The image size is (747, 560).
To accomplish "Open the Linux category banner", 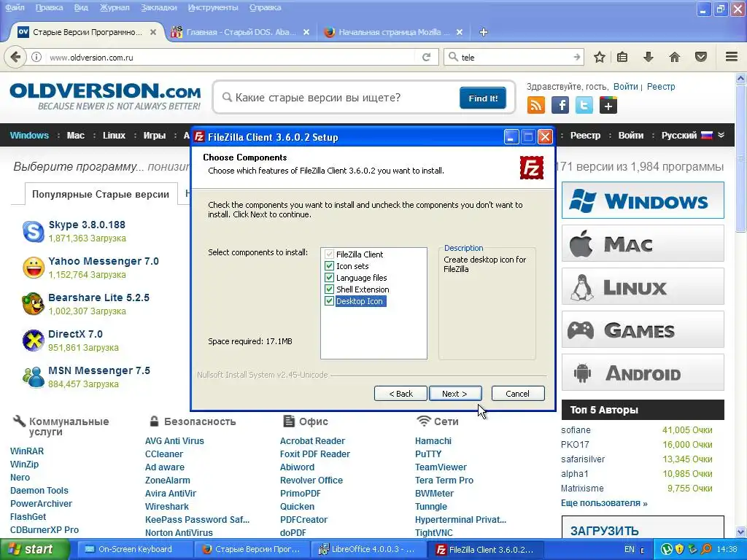I will (x=643, y=286).
